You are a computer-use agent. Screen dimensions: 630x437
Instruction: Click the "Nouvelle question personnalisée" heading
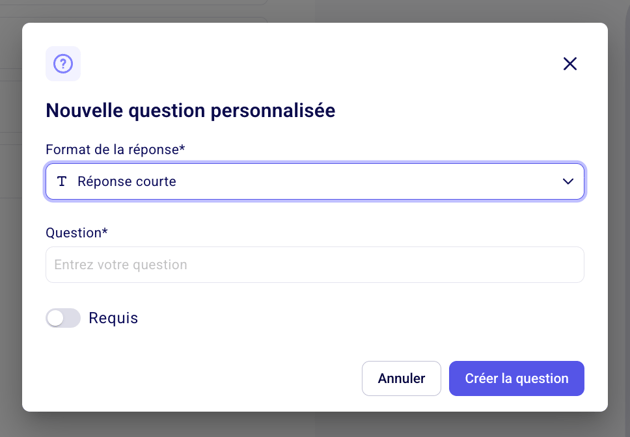click(x=190, y=110)
